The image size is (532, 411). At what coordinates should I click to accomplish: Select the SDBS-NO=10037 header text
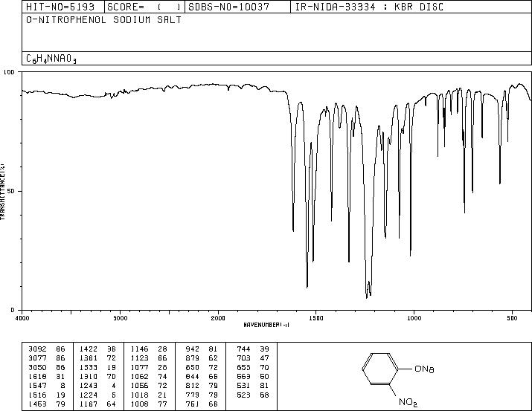tap(229, 7)
